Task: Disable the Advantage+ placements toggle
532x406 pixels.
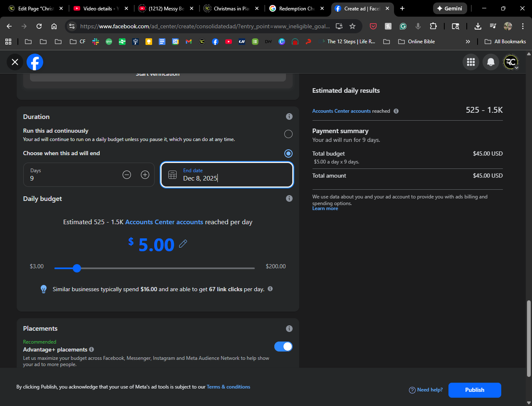Action: [283, 347]
